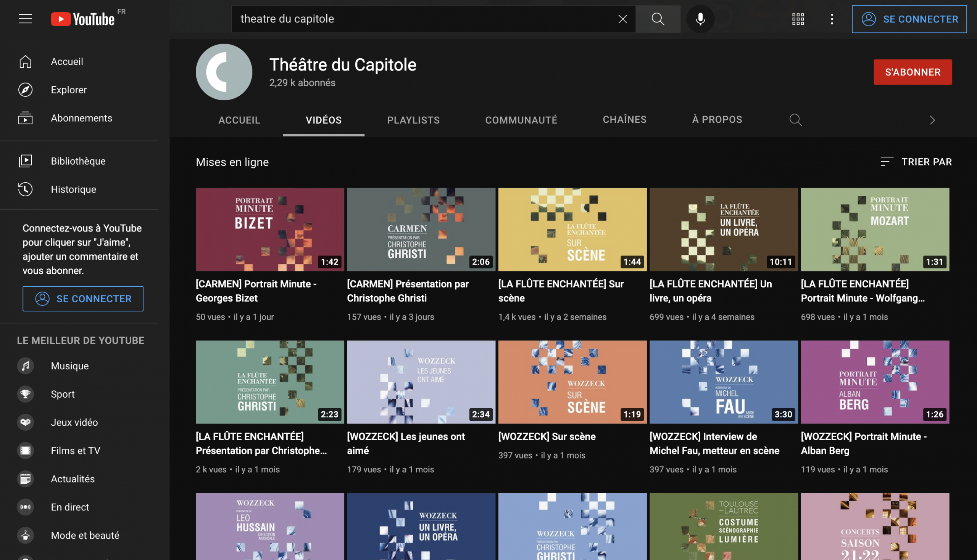This screenshot has width=977, height=560.
Task: Click the YouTube logo
Action: (83, 19)
